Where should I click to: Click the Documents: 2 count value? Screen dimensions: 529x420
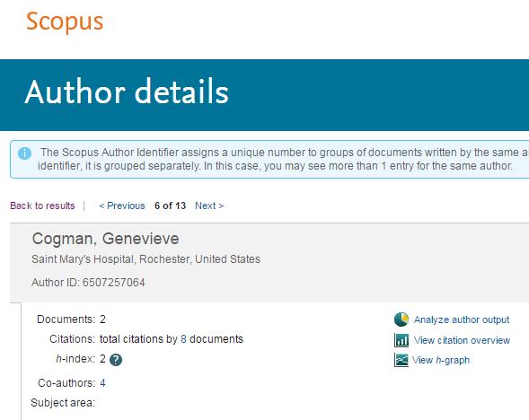point(102,319)
